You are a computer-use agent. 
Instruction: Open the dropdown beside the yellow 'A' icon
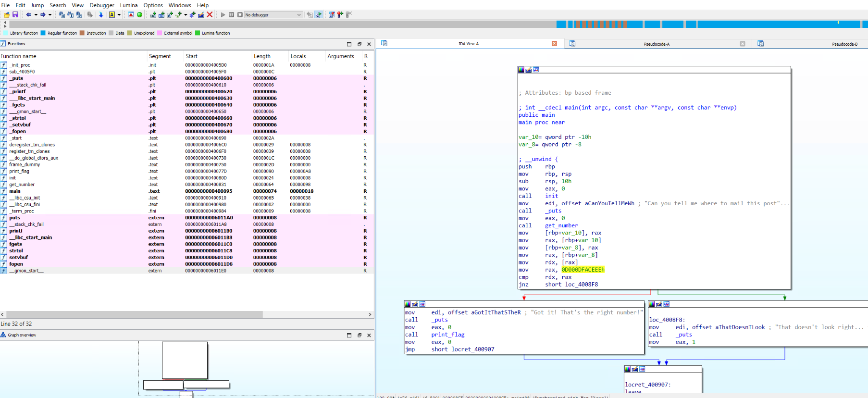(119, 15)
